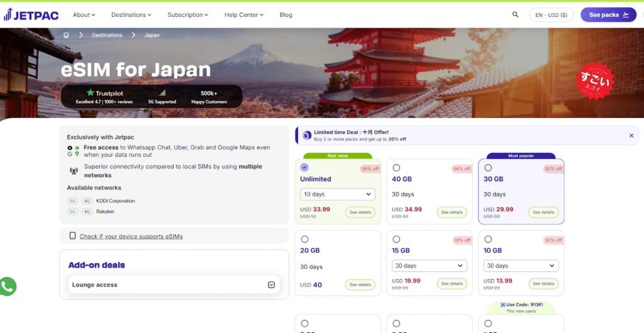644x333 pixels.
Task: Open the Unlimited plan 10 days dropdown
Action: pos(338,194)
